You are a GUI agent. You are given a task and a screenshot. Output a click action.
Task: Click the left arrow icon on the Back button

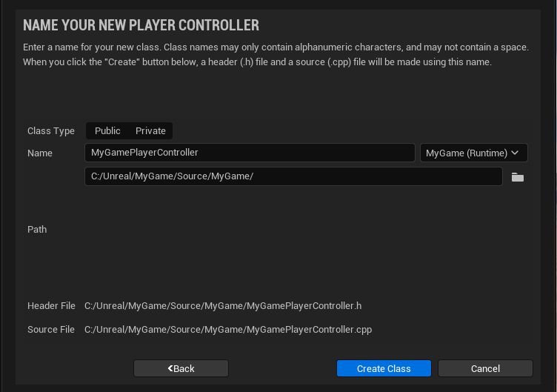pyautogui.click(x=170, y=368)
